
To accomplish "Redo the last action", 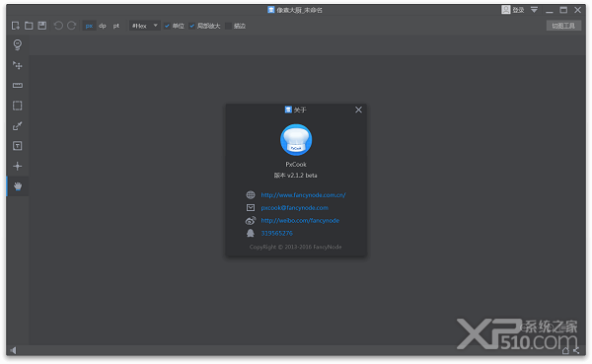I will click(x=71, y=26).
